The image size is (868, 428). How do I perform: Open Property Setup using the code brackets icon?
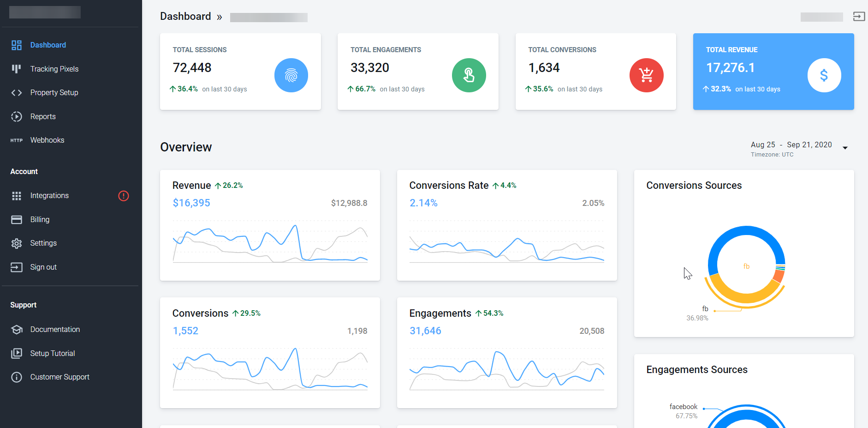click(x=17, y=92)
